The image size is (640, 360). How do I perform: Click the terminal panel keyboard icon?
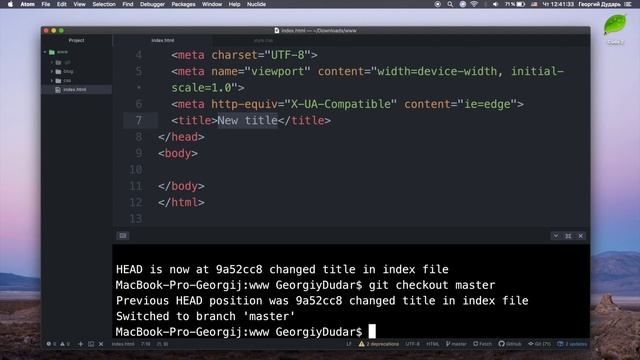coord(123,236)
